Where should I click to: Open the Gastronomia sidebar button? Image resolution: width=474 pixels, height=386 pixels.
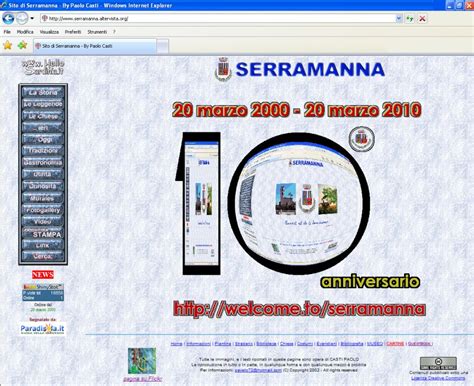coord(43,162)
